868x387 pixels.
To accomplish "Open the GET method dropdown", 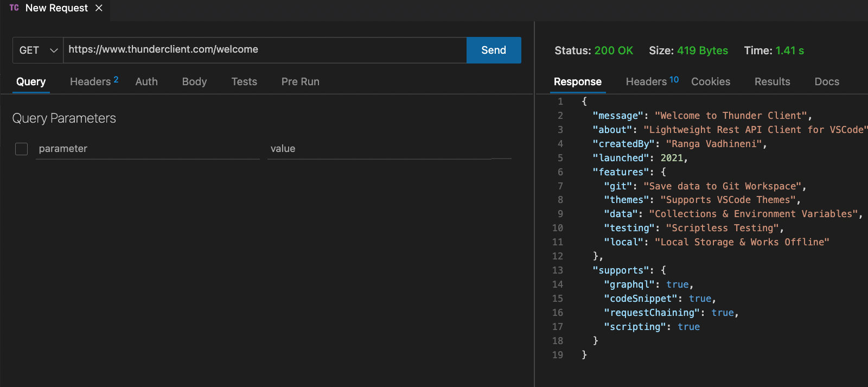I will pos(38,50).
